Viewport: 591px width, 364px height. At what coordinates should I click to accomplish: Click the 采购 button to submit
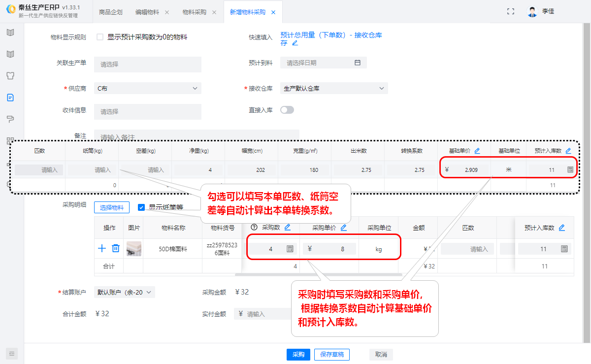click(x=298, y=354)
